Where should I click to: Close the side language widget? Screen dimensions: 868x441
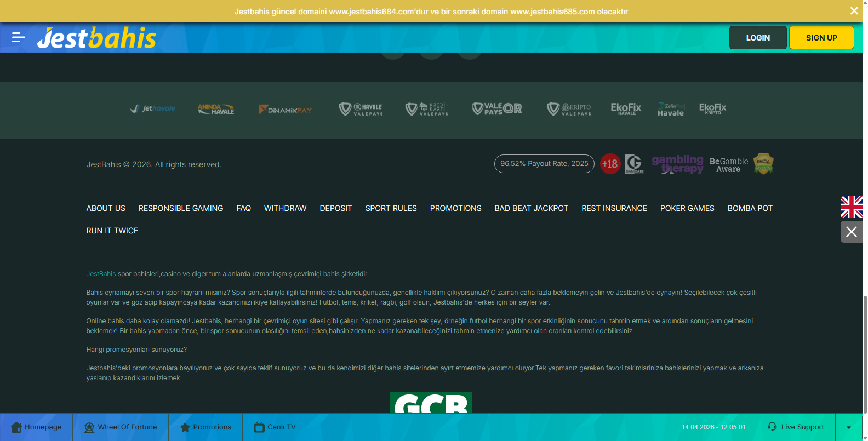(852, 232)
